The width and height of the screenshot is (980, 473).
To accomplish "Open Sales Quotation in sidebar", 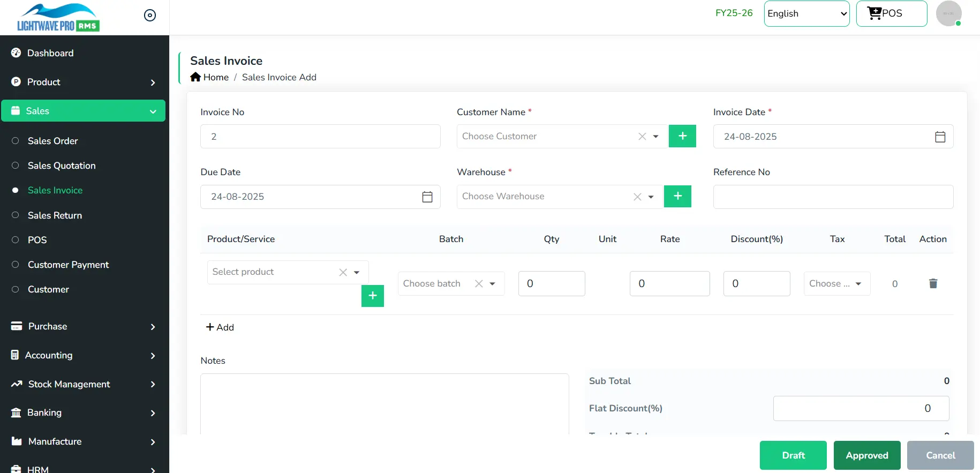I will pyautogui.click(x=62, y=166).
